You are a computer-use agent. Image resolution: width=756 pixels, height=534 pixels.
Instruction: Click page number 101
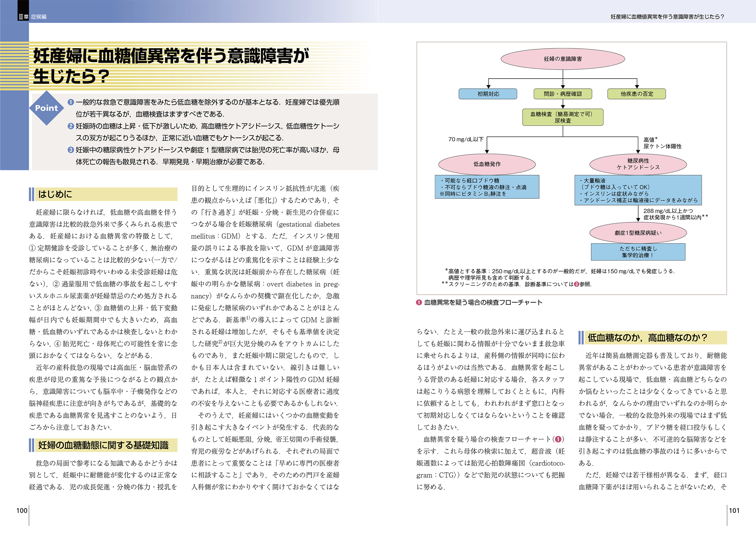tap(734, 511)
